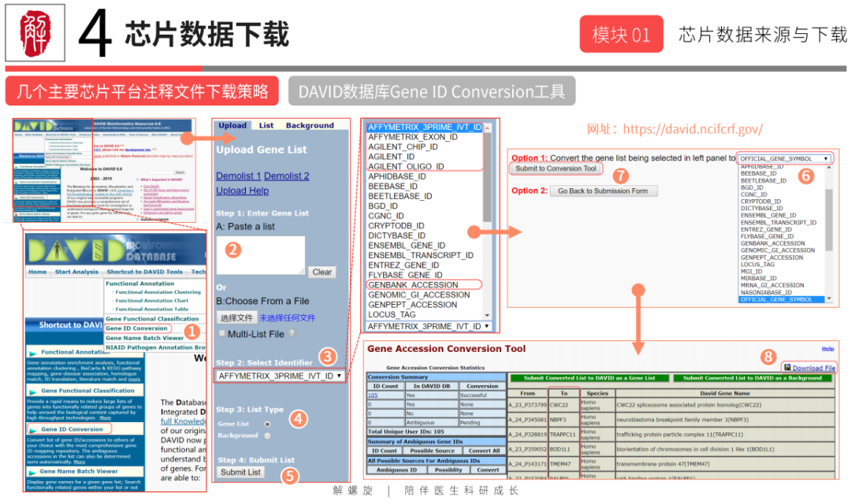
Task: Click the Option 1 dropdown list scrollbar
Action: [x=828, y=232]
